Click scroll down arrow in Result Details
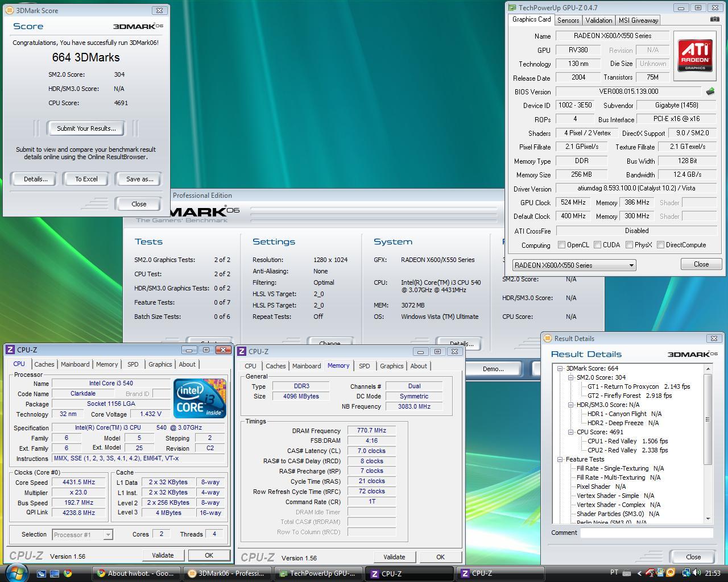The image size is (728, 582). [x=708, y=518]
